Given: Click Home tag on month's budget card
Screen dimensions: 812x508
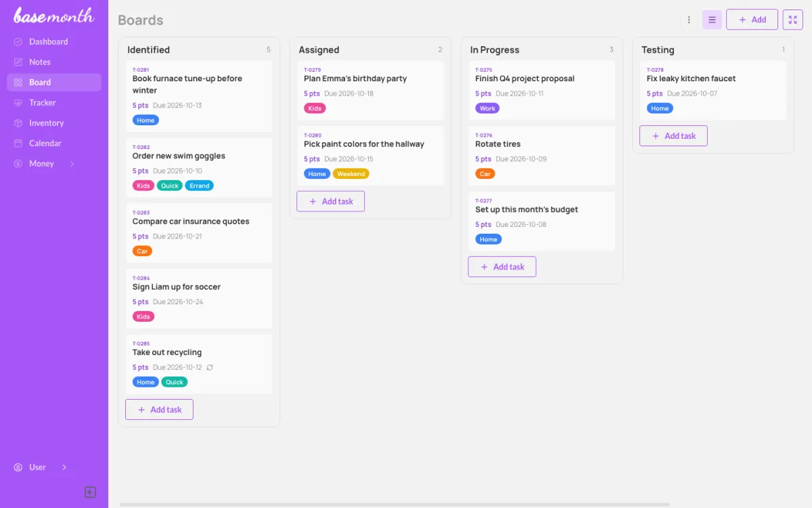Looking at the screenshot, I should [x=489, y=240].
